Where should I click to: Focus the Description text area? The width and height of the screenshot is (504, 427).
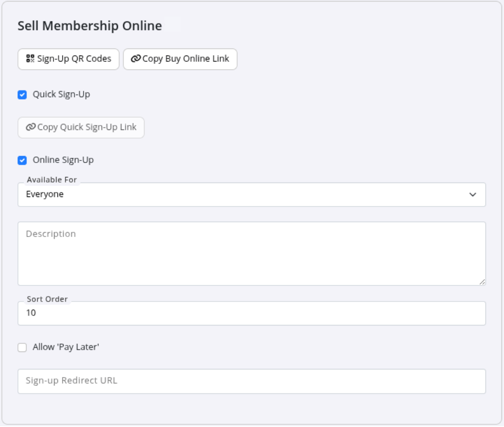pyautogui.click(x=251, y=254)
